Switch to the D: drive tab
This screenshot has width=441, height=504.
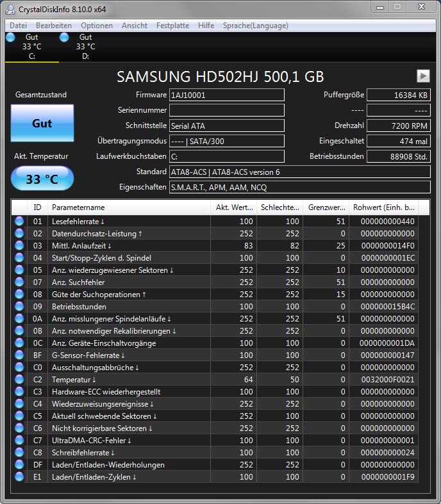[x=85, y=47]
